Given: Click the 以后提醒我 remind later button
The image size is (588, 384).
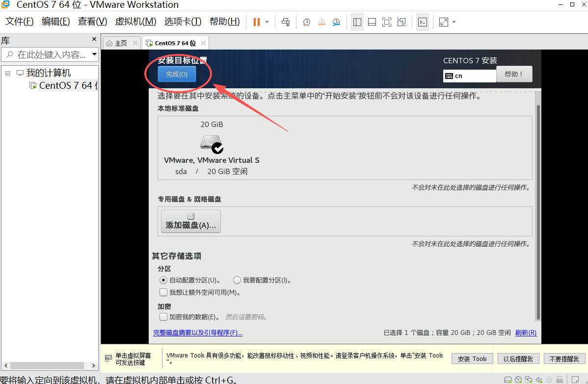Looking at the screenshot, I should [x=518, y=359].
